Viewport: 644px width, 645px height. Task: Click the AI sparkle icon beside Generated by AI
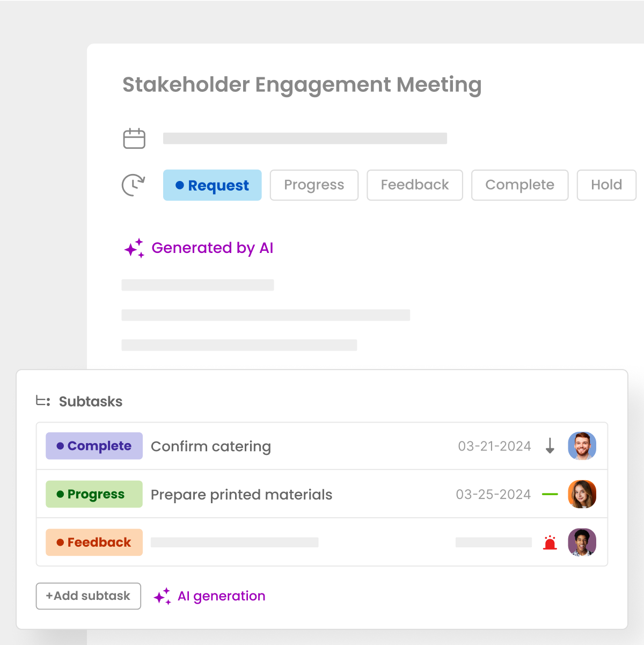tap(134, 248)
